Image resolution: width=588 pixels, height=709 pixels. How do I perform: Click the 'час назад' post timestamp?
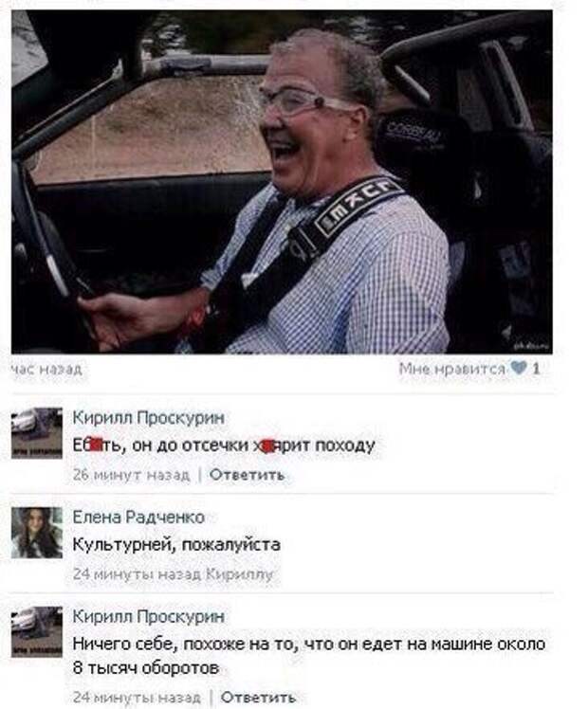[46, 370]
